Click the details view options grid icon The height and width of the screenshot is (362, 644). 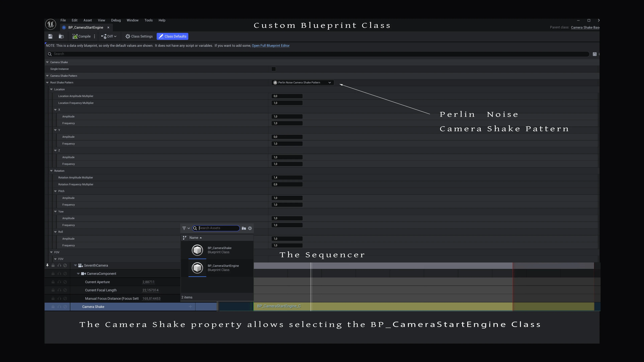click(x=595, y=54)
